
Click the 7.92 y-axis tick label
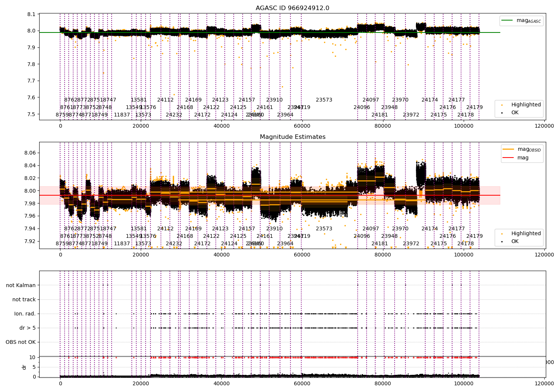coord(30,241)
